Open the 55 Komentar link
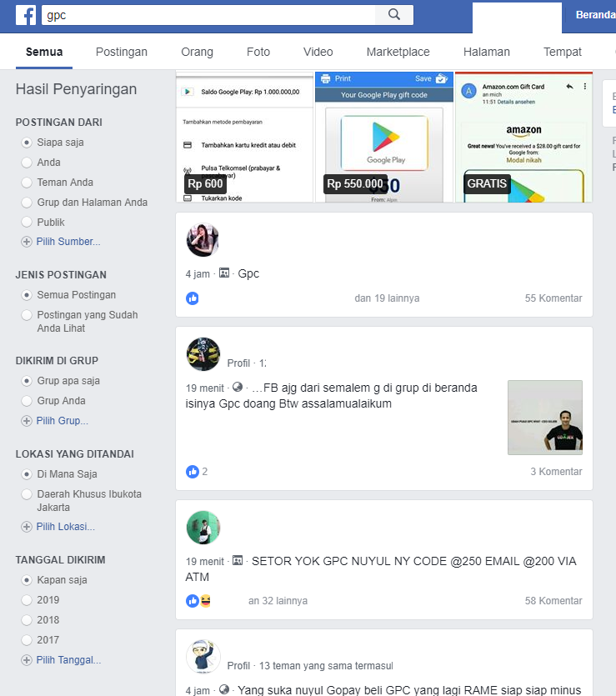The width and height of the screenshot is (616, 696). coord(553,298)
